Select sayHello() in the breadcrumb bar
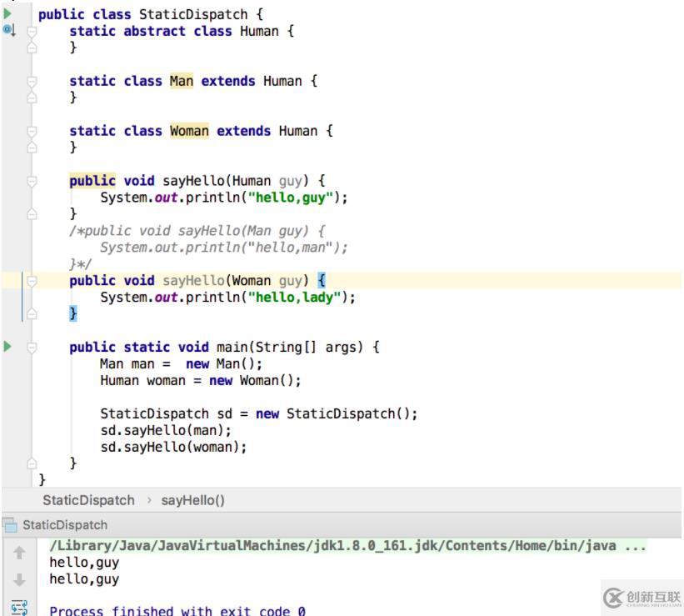 click(192, 500)
